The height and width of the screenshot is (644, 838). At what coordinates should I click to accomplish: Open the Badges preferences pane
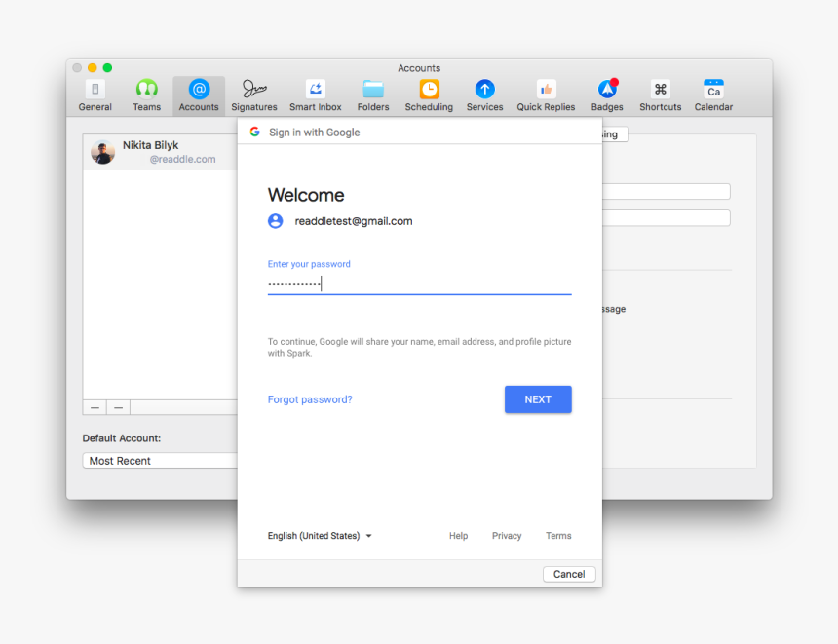607,95
